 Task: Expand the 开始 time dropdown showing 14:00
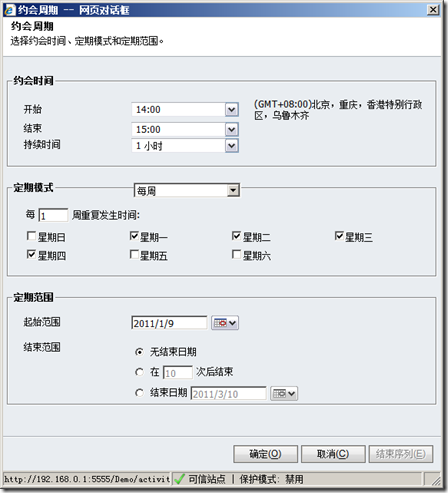tap(232, 109)
